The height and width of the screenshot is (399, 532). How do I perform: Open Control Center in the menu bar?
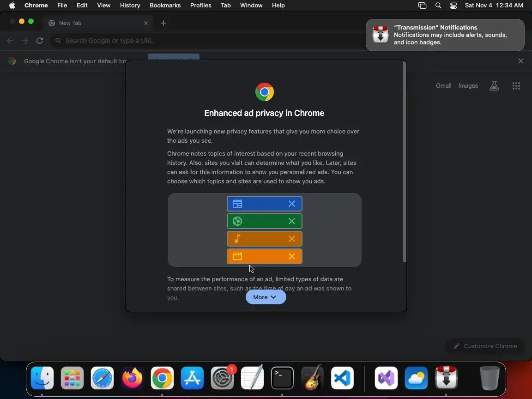[453, 6]
